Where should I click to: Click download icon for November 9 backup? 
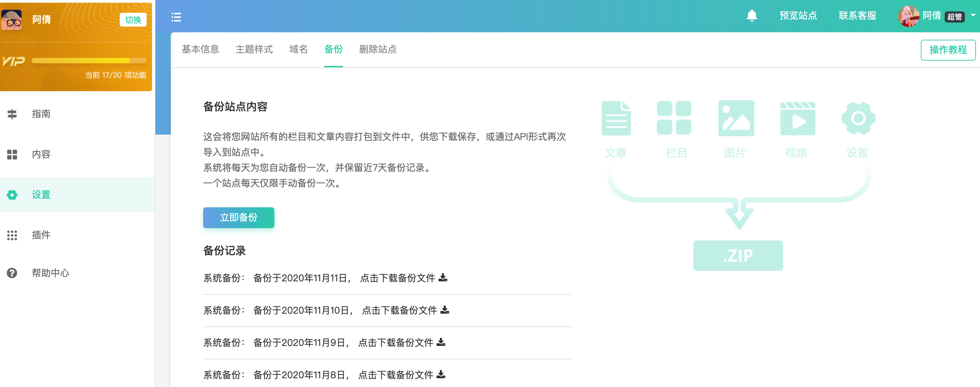pyautogui.click(x=441, y=343)
